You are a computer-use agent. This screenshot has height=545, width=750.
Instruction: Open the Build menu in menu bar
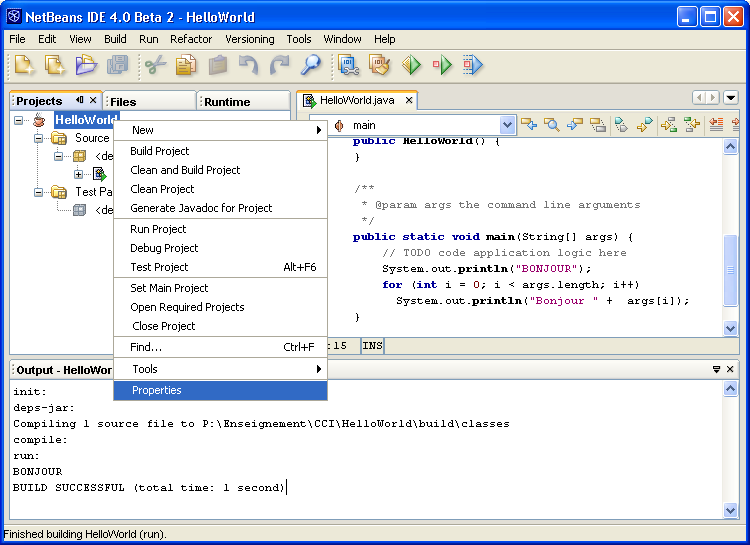[x=115, y=39]
